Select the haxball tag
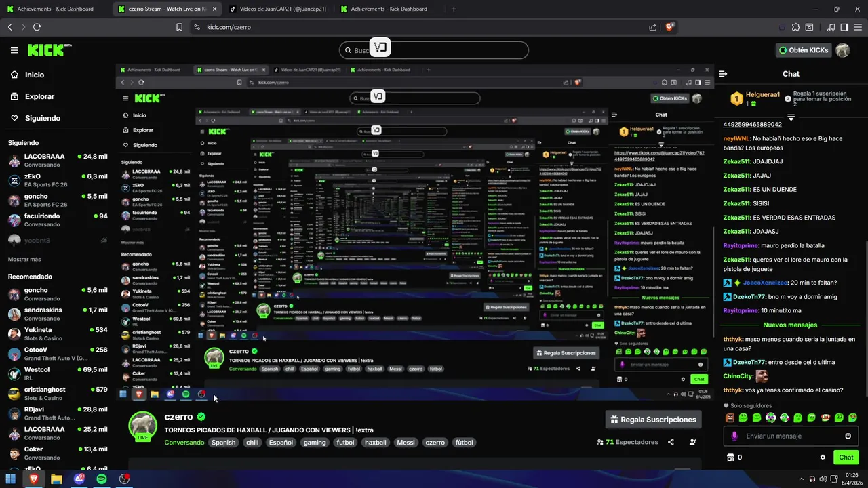The width and height of the screenshot is (868, 488). pyautogui.click(x=375, y=443)
